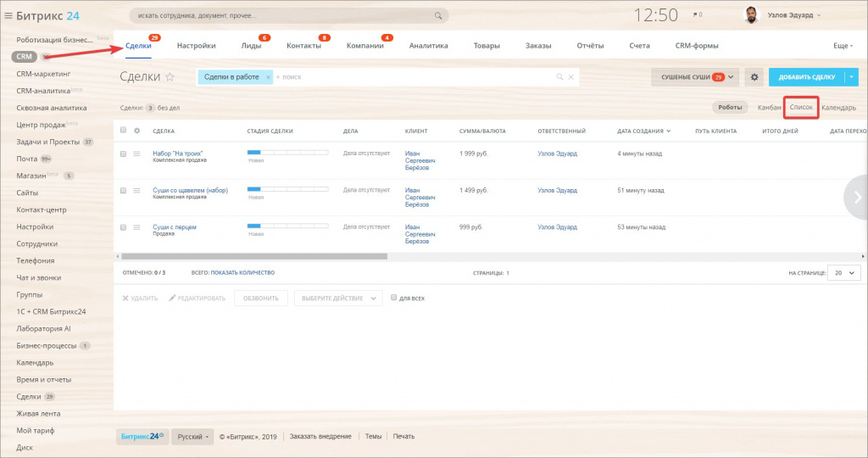The width and height of the screenshot is (868, 458).
Task: Open row menu for Суши с перцем
Action: tap(136, 227)
